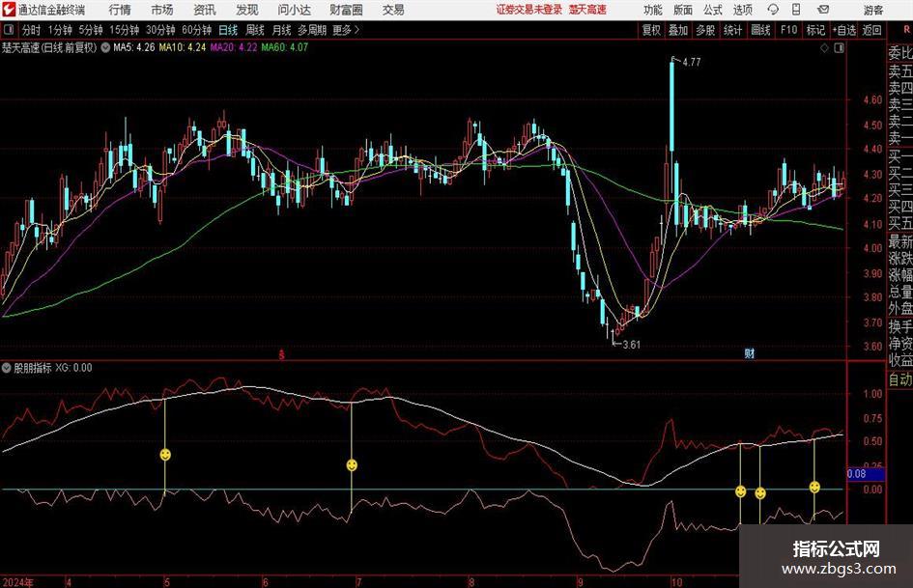
Task: Switch to the 周线 period tab
Action: 255,30
